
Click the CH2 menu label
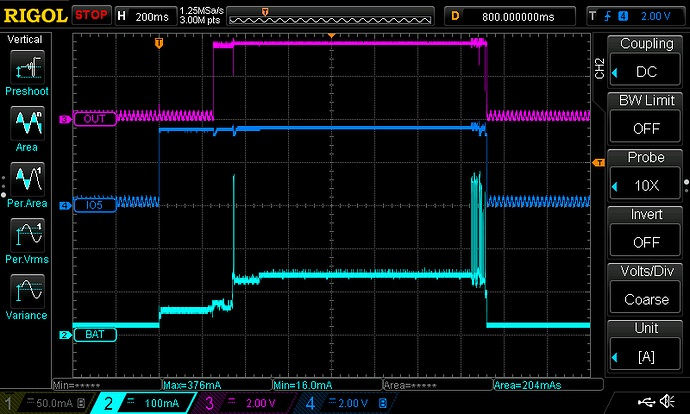[x=599, y=69]
